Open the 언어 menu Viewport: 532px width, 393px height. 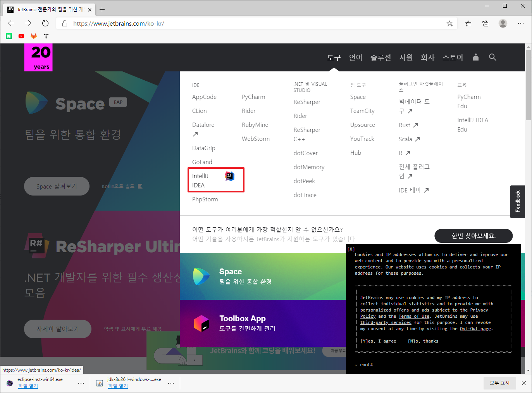pyautogui.click(x=356, y=57)
